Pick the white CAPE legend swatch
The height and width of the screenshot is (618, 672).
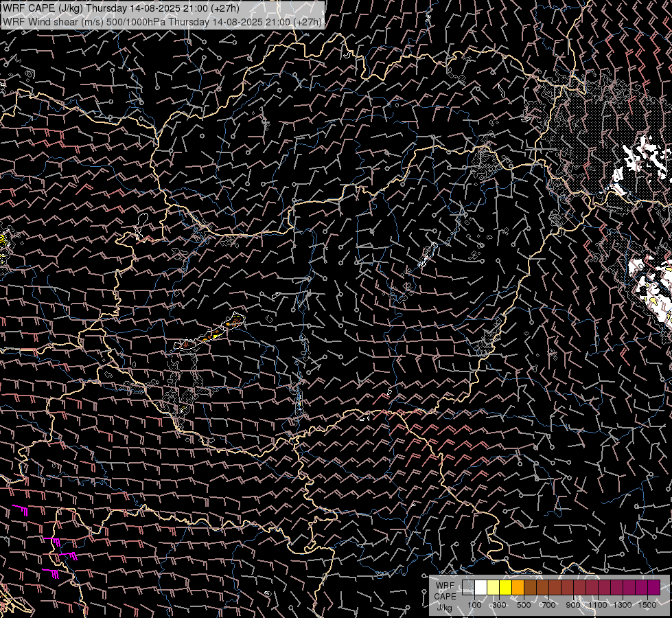pos(481,588)
